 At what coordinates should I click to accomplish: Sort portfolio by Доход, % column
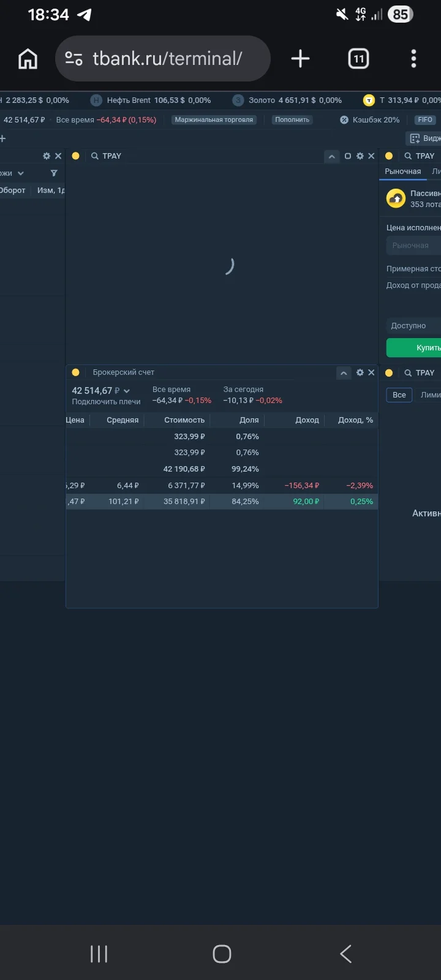355,420
